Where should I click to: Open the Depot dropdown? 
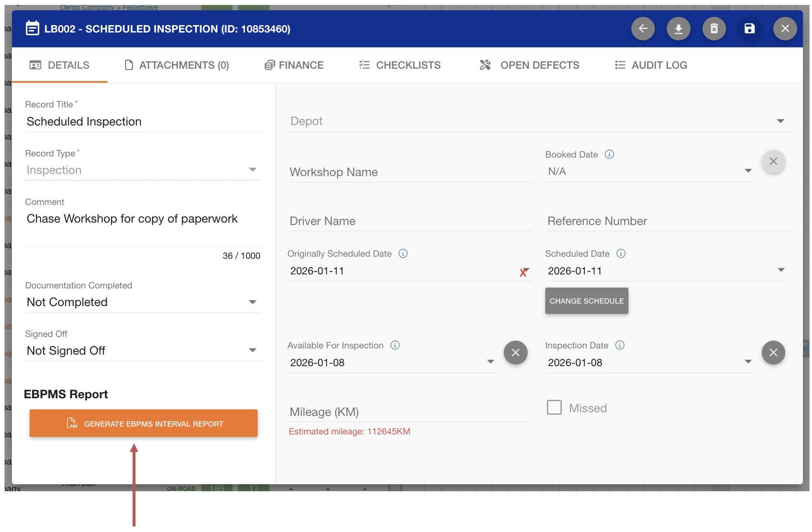780,121
